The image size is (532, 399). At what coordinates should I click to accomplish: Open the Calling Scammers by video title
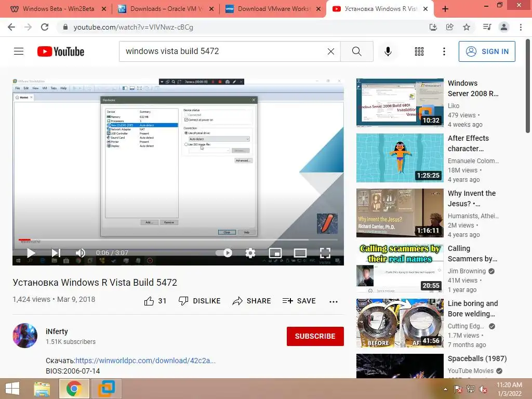(472, 254)
